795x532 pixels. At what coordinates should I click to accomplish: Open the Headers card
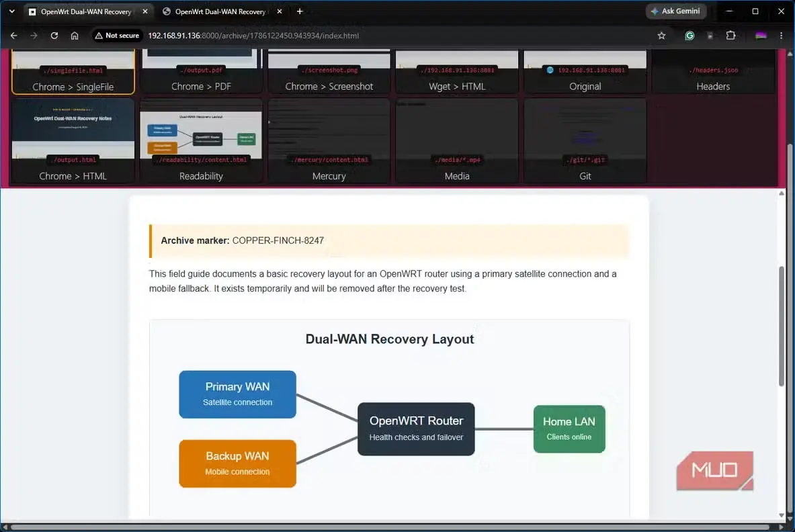click(x=713, y=72)
